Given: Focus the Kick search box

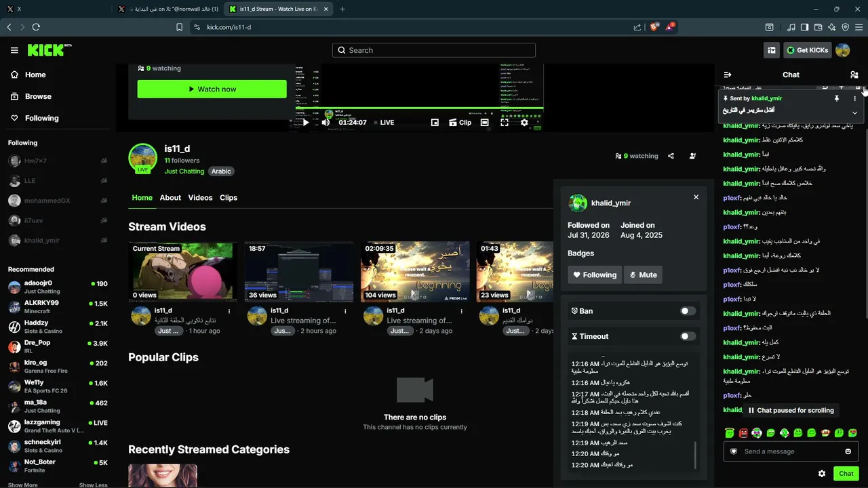Looking at the screenshot, I should pyautogui.click(x=434, y=50).
